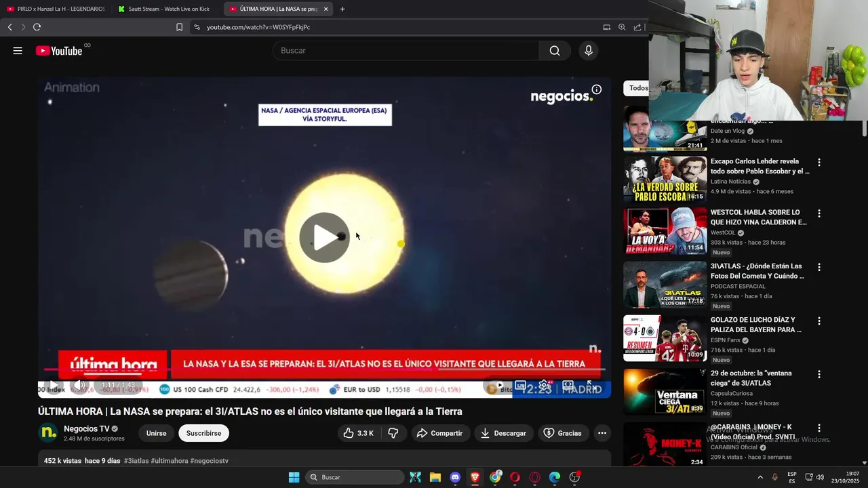The height and width of the screenshot is (488, 868).
Task: Click the Unirse membership button
Action: 156,433
